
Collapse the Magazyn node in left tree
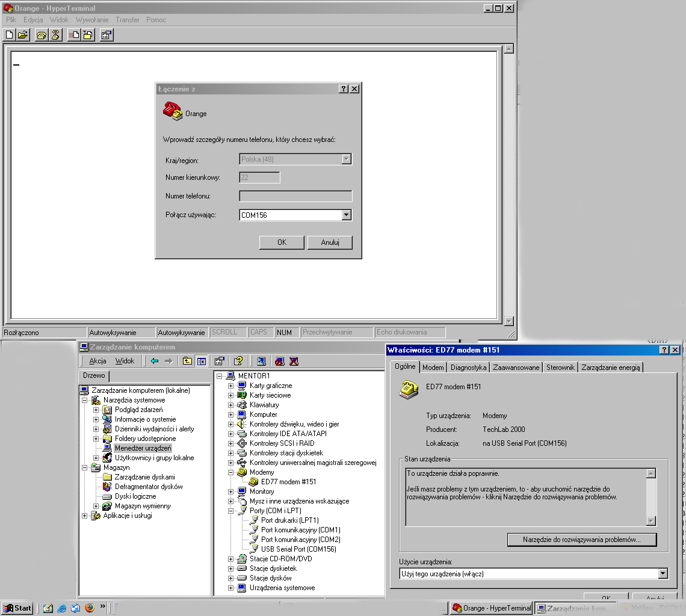point(85,467)
